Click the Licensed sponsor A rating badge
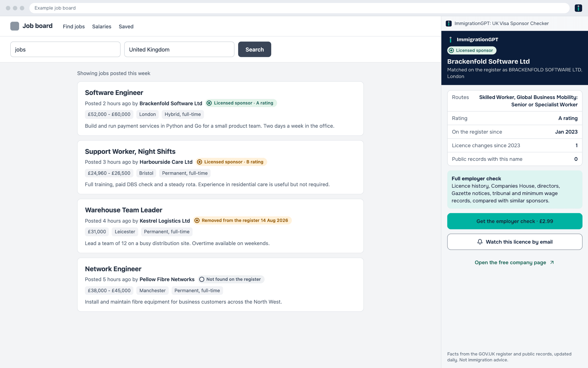588x368 pixels. click(x=241, y=103)
